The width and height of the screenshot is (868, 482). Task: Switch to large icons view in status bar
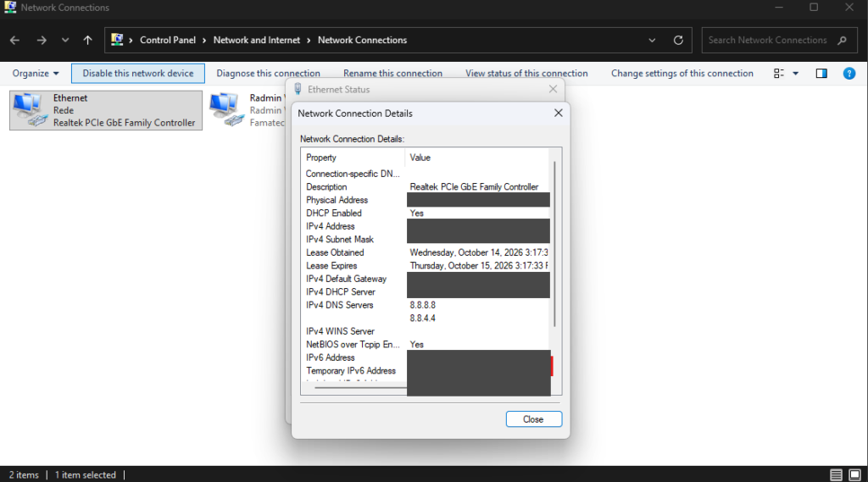point(854,475)
